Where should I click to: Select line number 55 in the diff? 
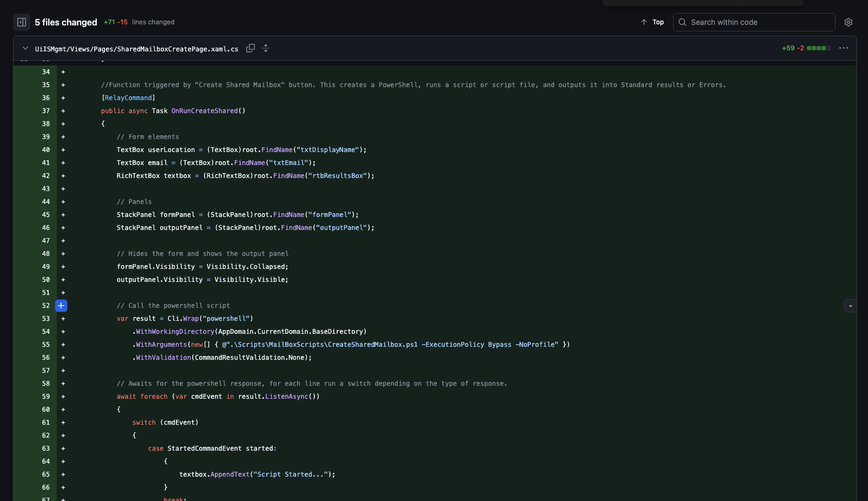[x=46, y=345]
